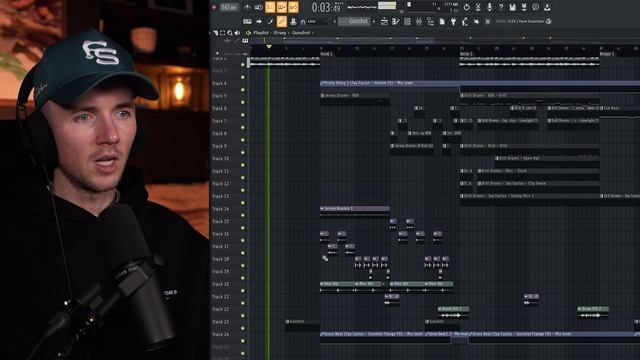Jump to the Hook 1 timeline marker
This screenshot has width=640, height=360.
(x=327, y=54)
